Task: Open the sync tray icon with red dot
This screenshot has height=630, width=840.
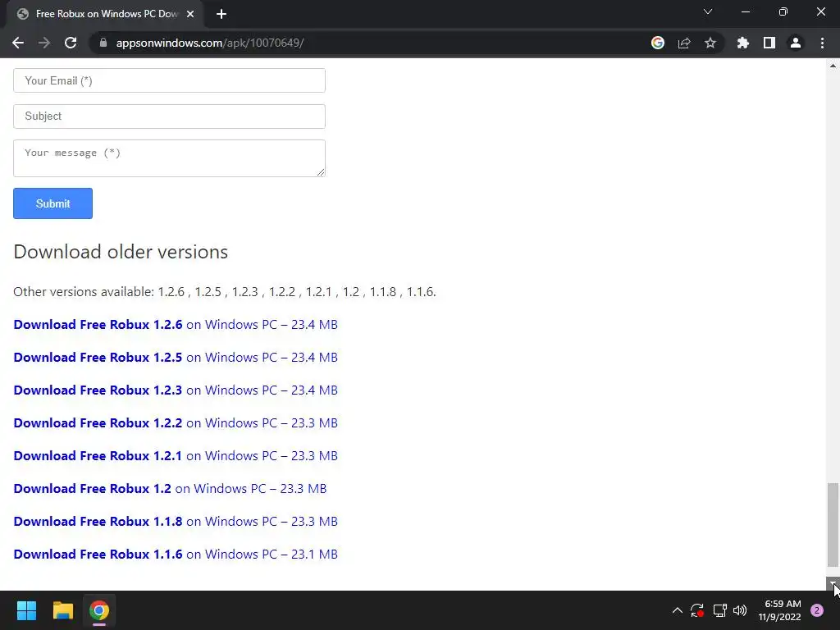Action: pos(697,610)
